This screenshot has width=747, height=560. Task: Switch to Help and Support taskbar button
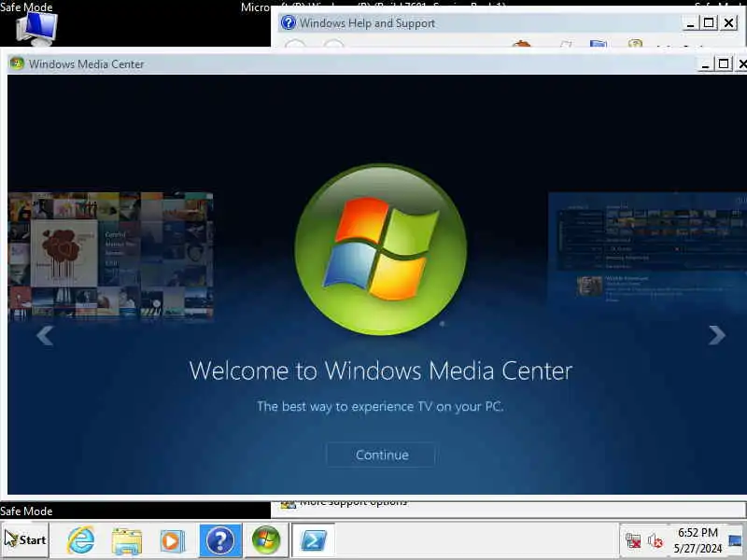tap(220, 540)
